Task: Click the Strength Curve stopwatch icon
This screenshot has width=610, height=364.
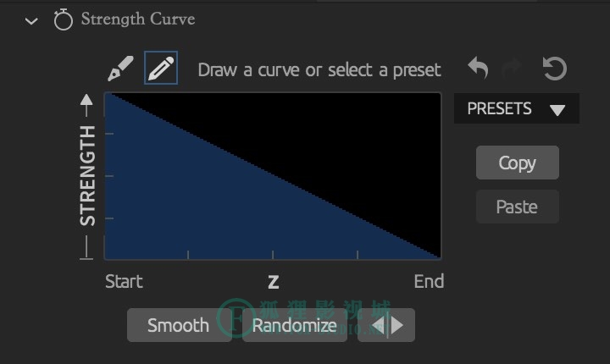Action: (63, 19)
